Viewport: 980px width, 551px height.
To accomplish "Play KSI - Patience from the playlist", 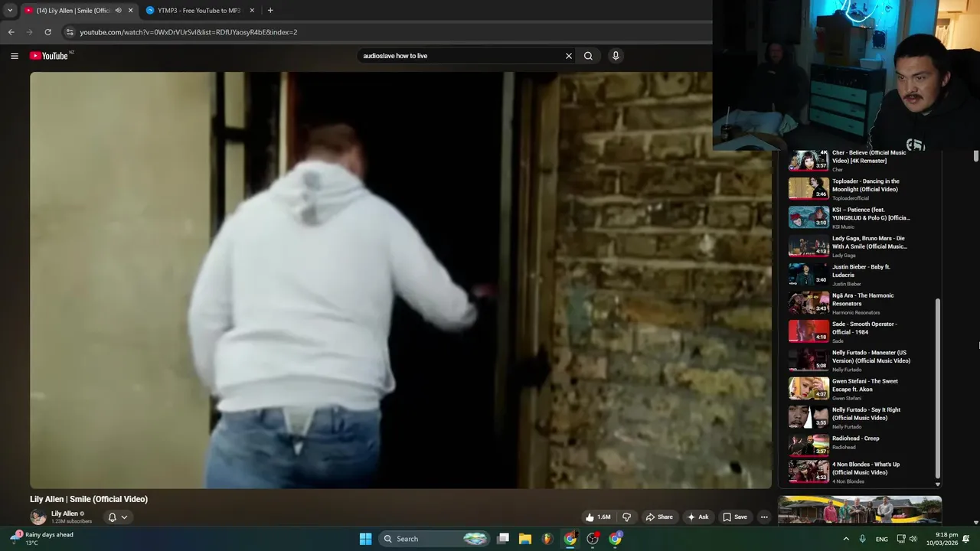I will 851,217.
